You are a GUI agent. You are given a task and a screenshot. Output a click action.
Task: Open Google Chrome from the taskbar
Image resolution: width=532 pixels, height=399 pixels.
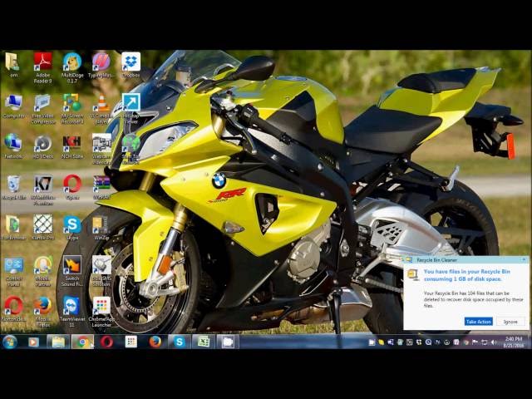pyautogui.click(x=82, y=342)
